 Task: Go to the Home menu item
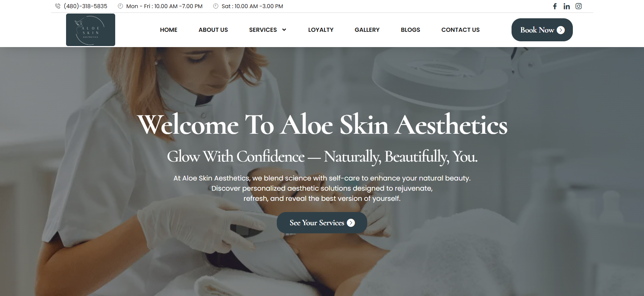[169, 30]
